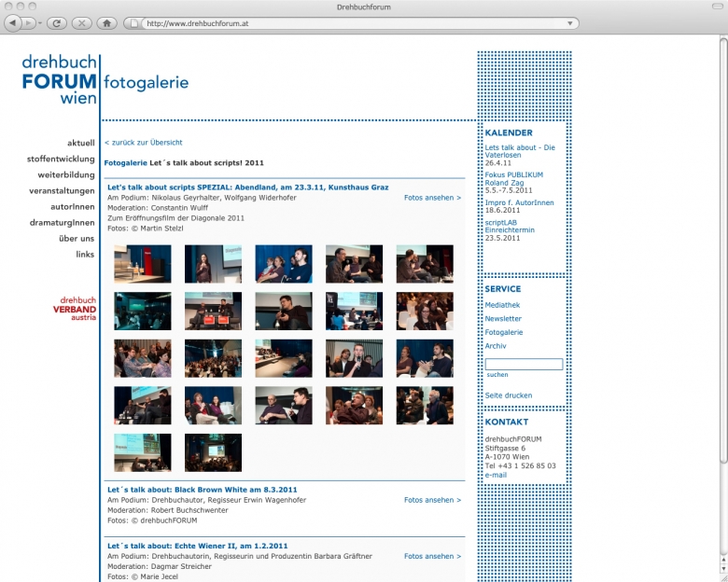
Task: Open the last thumbnail in the gallery
Action: point(213,452)
